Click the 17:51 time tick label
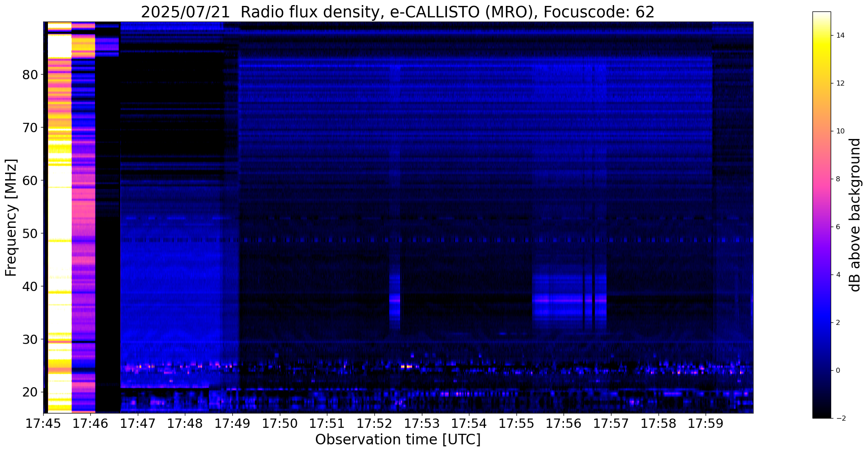 pos(327,424)
